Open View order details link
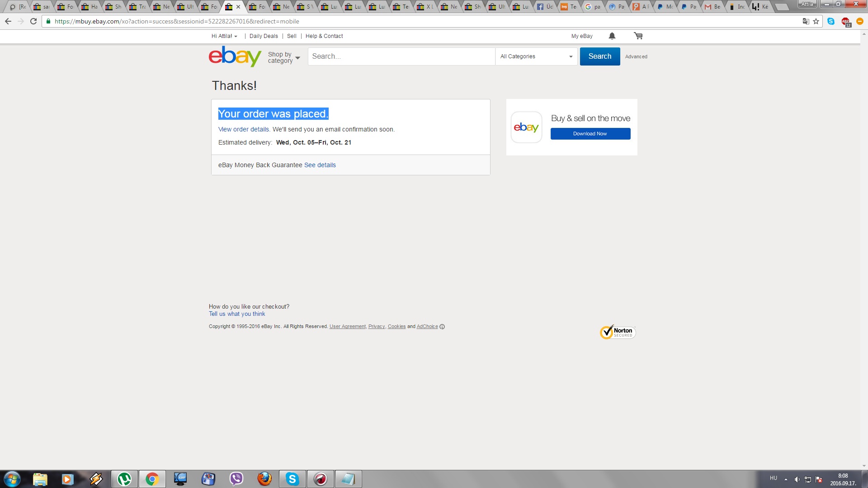Image resolution: width=868 pixels, height=488 pixels. tap(244, 129)
